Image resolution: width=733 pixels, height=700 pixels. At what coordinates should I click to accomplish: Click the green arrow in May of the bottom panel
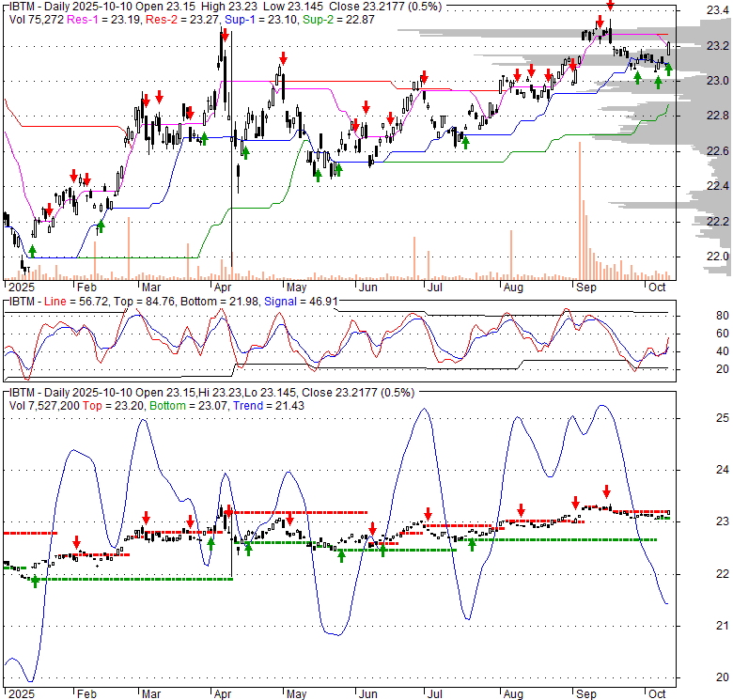[341, 554]
